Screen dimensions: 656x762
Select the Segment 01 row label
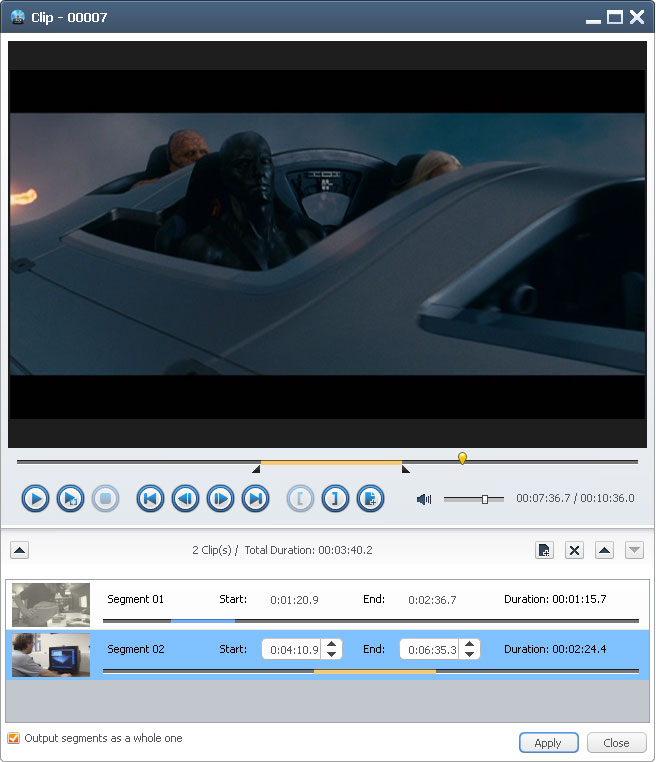(x=136, y=599)
